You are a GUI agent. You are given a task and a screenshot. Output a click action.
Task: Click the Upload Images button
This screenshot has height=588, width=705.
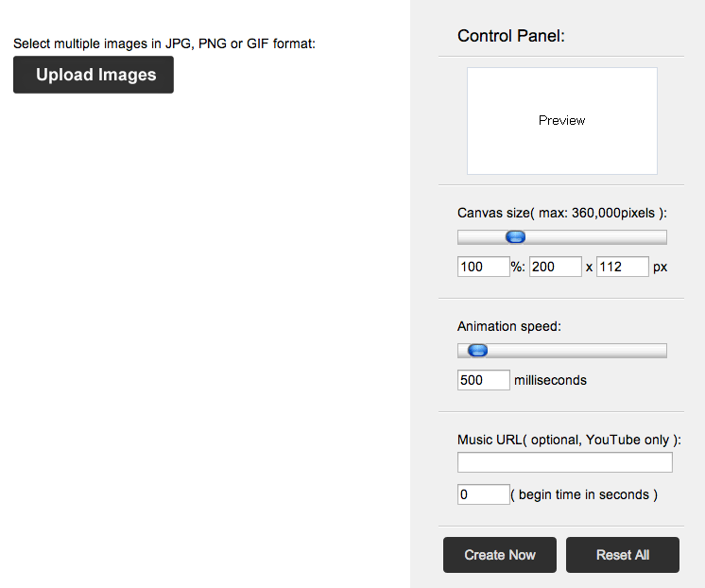click(x=94, y=75)
